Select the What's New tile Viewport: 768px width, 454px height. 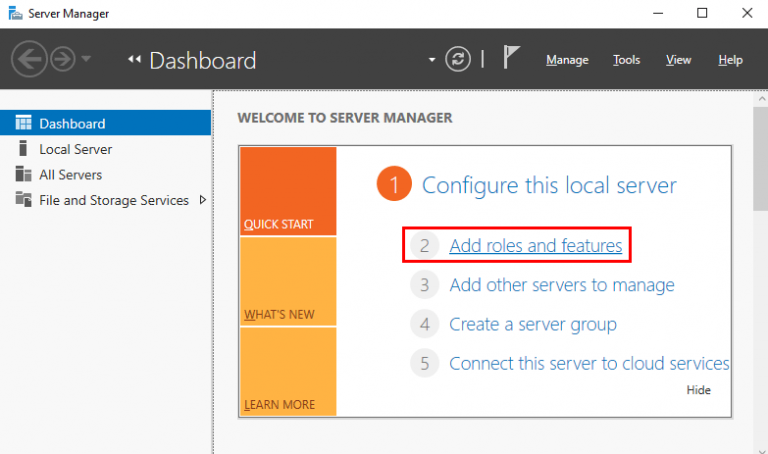point(288,282)
